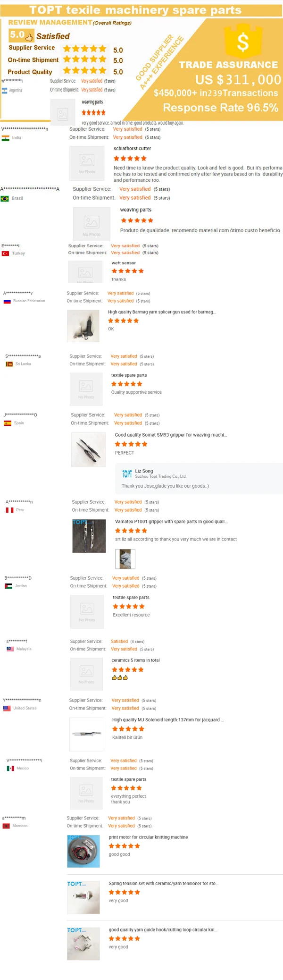
Task: Open the print motor product thumbnail
Action: (83, 851)
